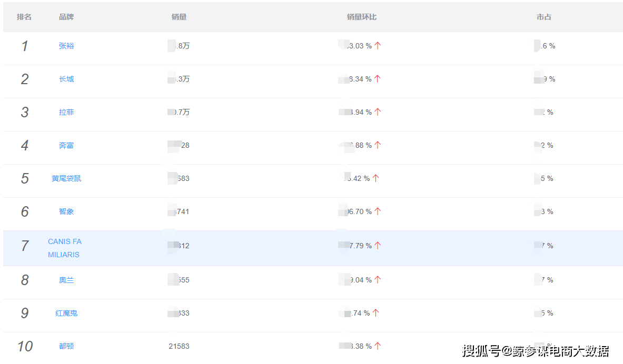Image resolution: width=623 pixels, height=364 pixels.
Task: Click the up arrow beside 长城's 销量环比 value
Action: tap(378, 78)
